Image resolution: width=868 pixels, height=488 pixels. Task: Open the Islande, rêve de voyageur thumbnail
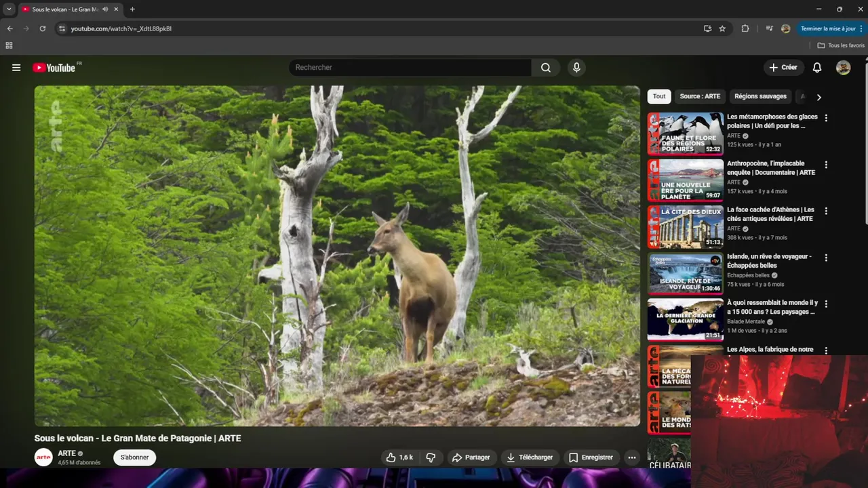coord(685,273)
